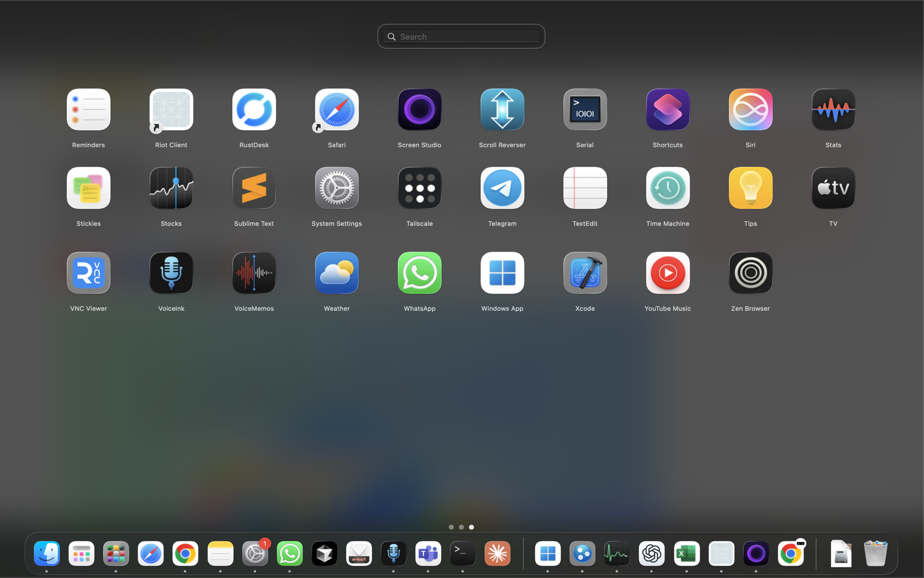The width and height of the screenshot is (924, 578).
Task: Open System Settings from the Launchpad grid
Action: click(337, 188)
